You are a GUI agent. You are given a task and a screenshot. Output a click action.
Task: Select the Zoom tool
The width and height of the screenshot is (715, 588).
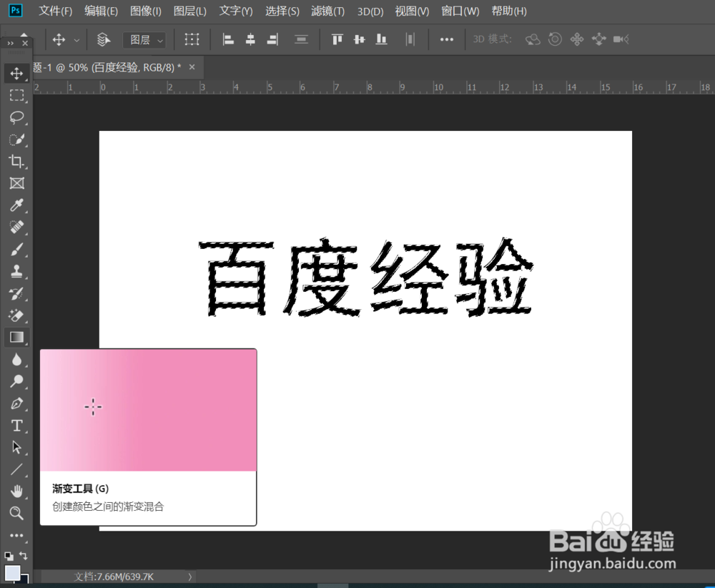(17, 513)
